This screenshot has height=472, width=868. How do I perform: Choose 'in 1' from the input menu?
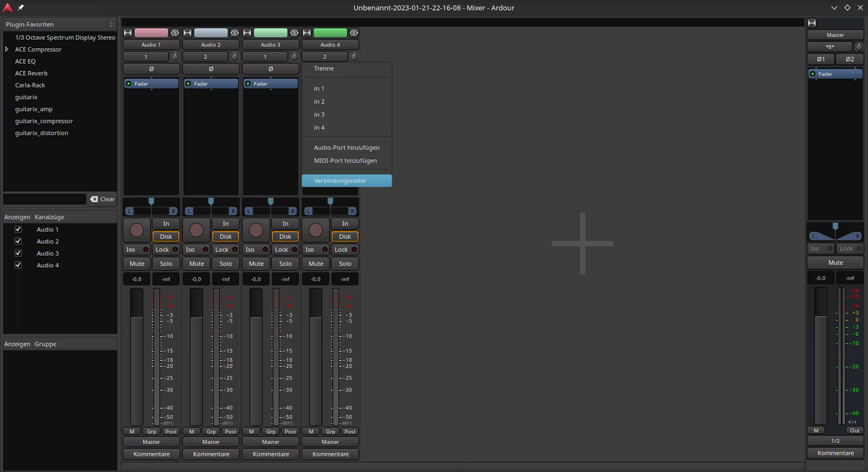tap(347, 89)
